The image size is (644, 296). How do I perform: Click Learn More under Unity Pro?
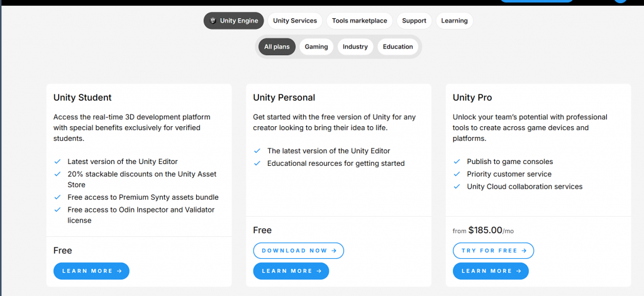pos(491,271)
